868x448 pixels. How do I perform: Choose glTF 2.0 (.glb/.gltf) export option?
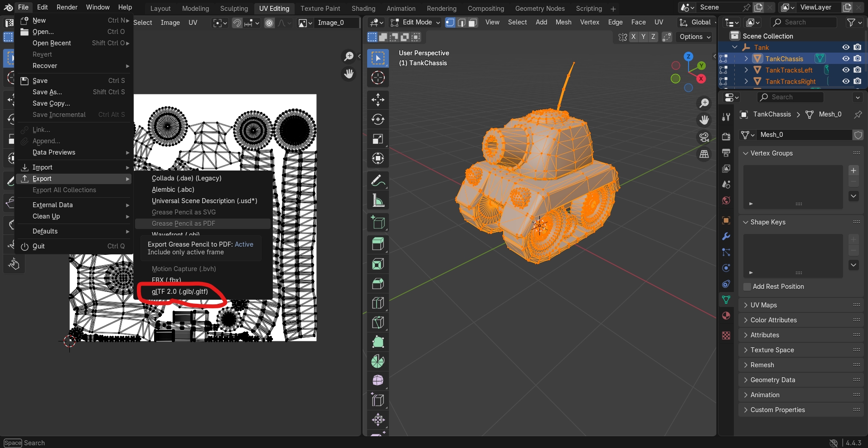[180, 292]
